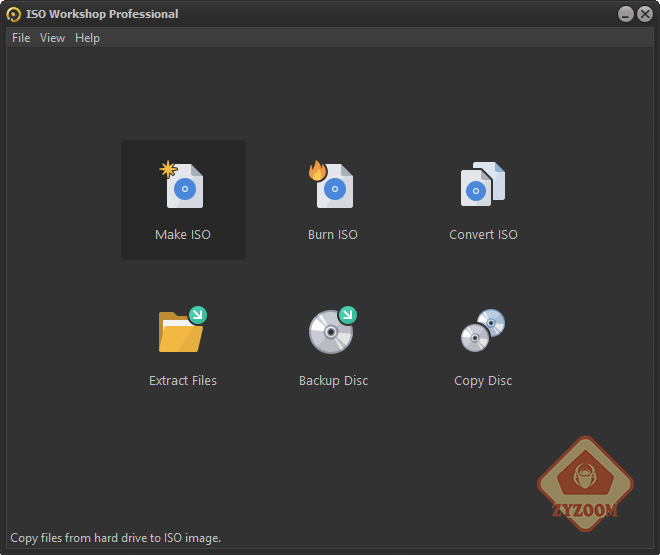Click the 'ISO Workshop Professional' title text
The height and width of the screenshot is (555, 660).
click(x=102, y=14)
